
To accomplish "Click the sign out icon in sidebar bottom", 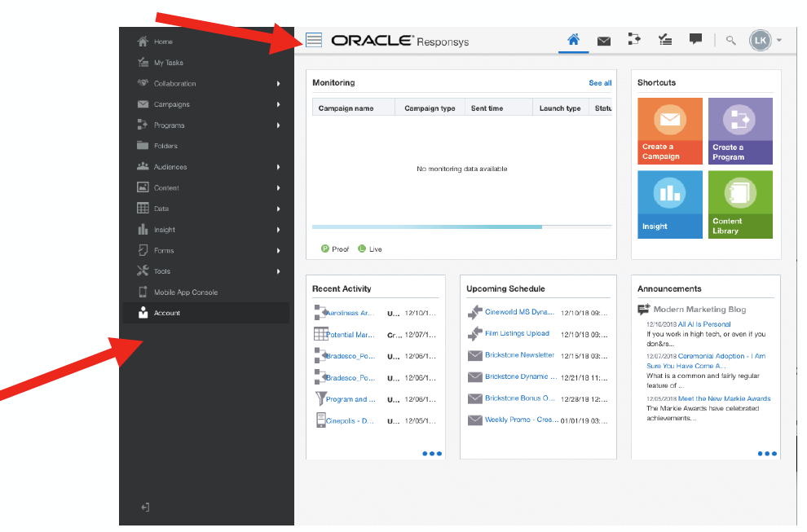I will tap(145, 508).
